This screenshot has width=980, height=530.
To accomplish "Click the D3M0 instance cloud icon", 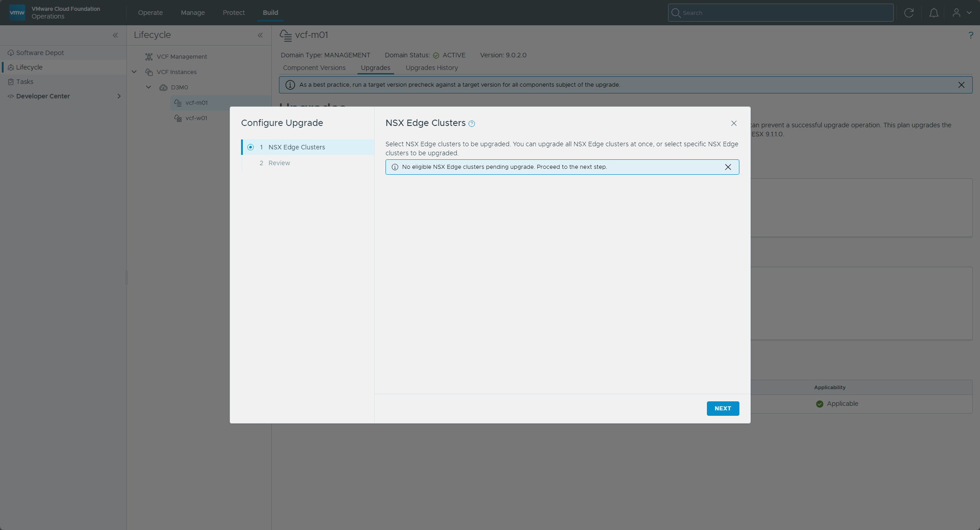I will click(163, 87).
